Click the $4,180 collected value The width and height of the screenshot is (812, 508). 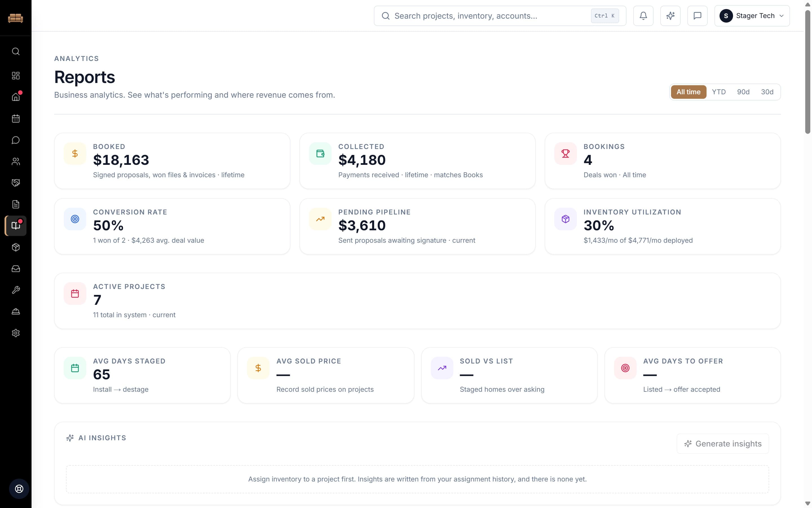(362, 160)
